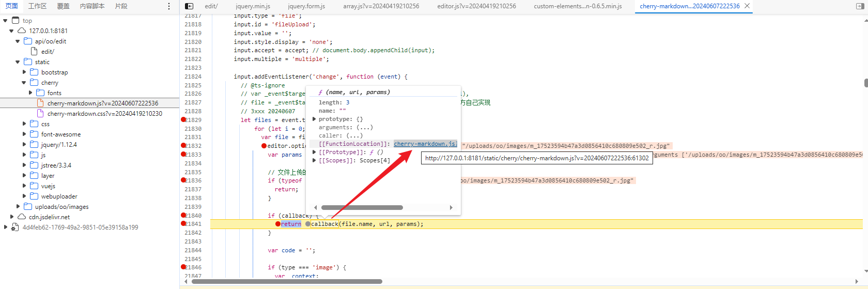Click the script icon of the 4d4feb62 entry
Screen dimensions: 868x289
pos(15,227)
